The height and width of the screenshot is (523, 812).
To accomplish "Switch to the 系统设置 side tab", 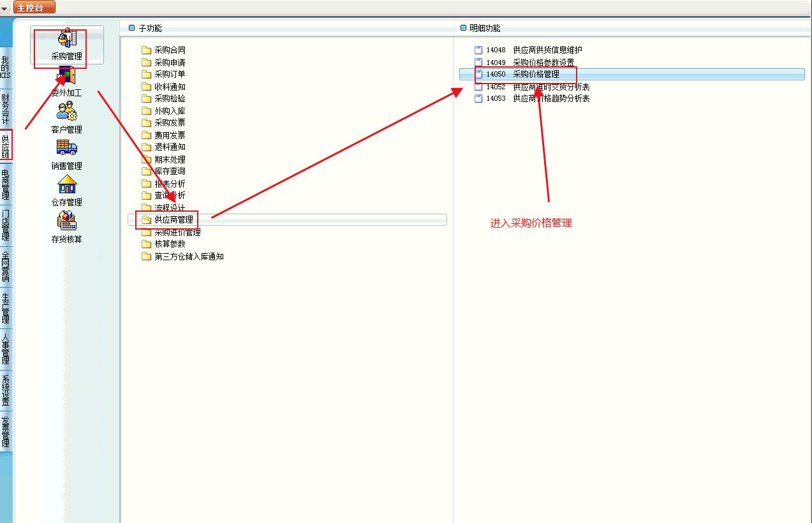I will [6, 389].
